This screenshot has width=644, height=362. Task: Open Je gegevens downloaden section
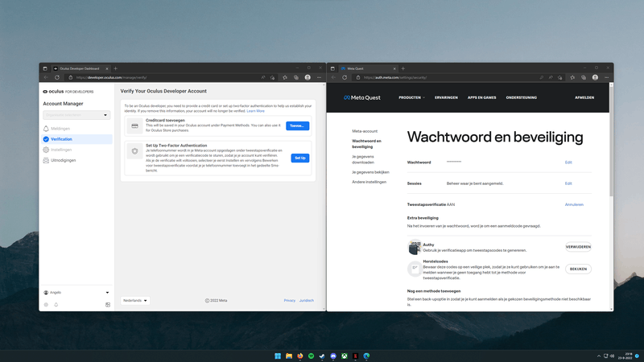tap(363, 159)
